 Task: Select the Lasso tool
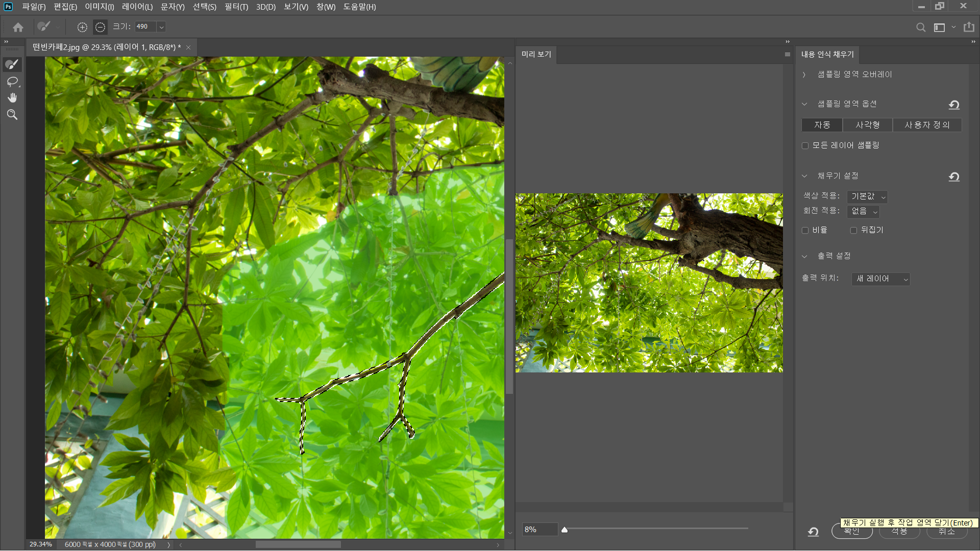(12, 82)
